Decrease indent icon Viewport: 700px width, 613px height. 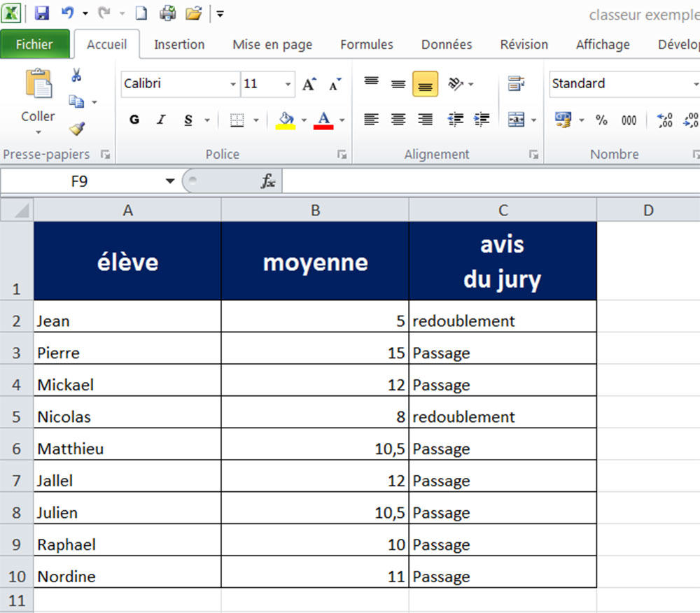pos(456,120)
